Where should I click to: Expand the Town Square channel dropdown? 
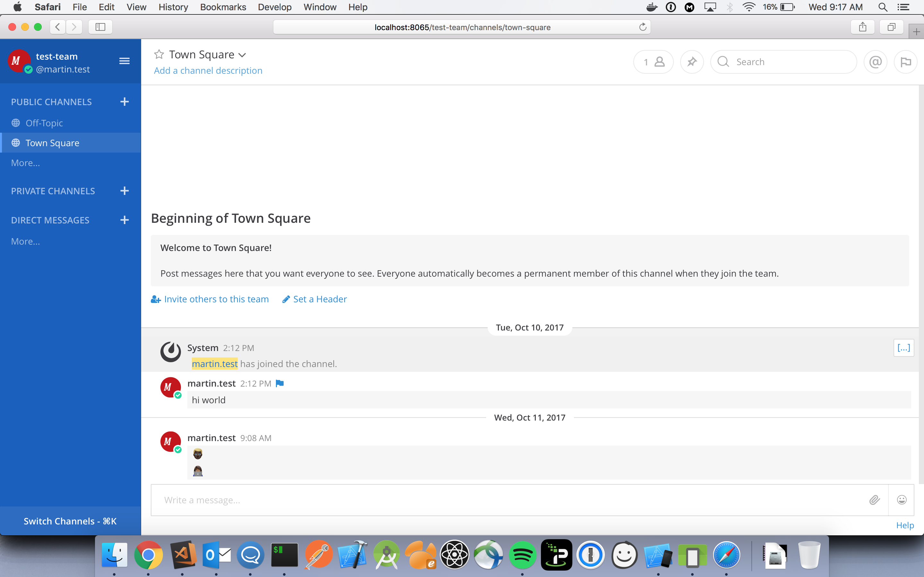[x=242, y=55]
